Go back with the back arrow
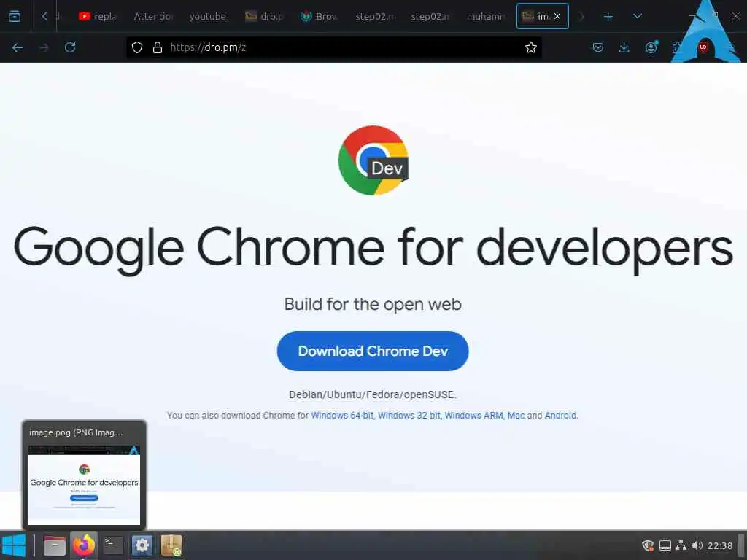Image resolution: width=747 pixels, height=560 pixels. click(x=18, y=47)
